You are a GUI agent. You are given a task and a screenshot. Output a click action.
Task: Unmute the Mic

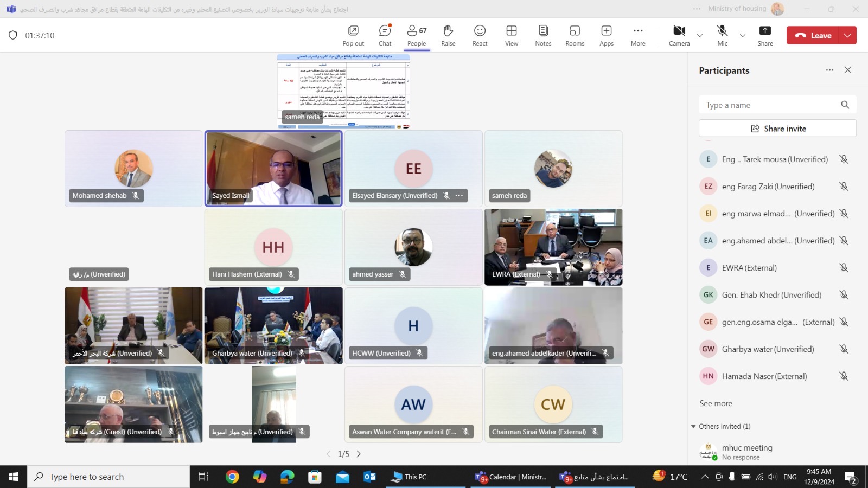point(722,36)
